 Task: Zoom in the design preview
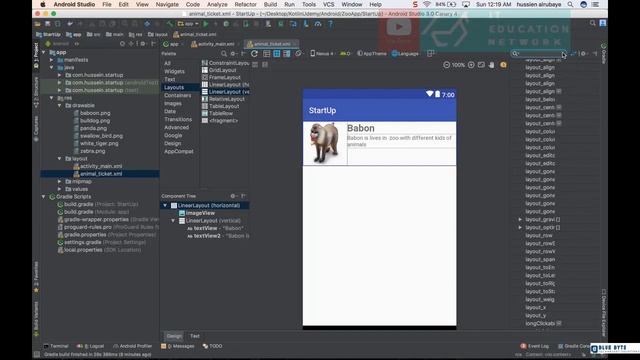pyautogui.click(x=471, y=65)
